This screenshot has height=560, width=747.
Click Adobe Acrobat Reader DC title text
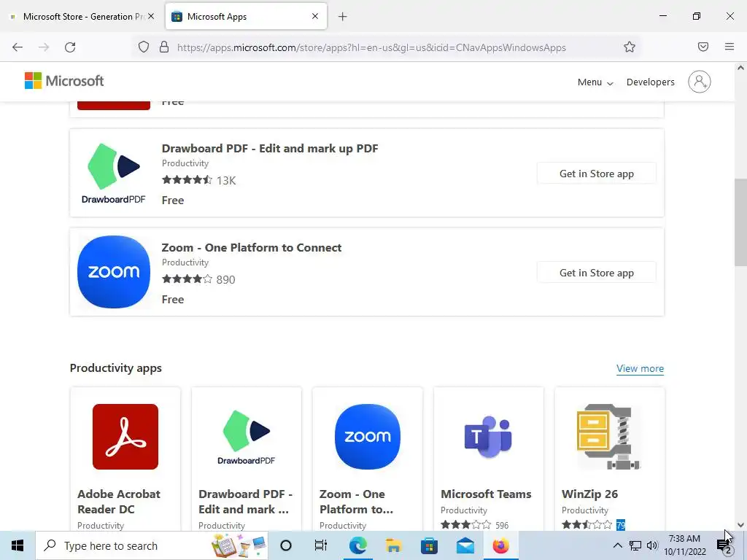tap(119, 502)
